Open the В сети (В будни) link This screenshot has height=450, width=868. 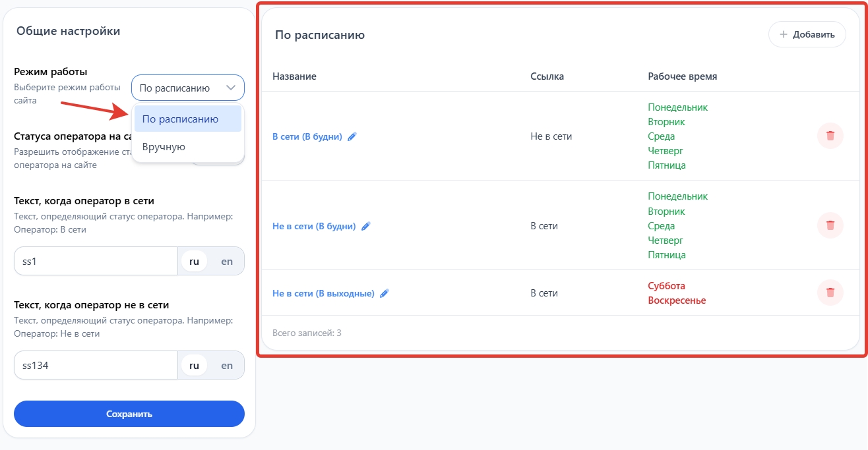(307, 137)
